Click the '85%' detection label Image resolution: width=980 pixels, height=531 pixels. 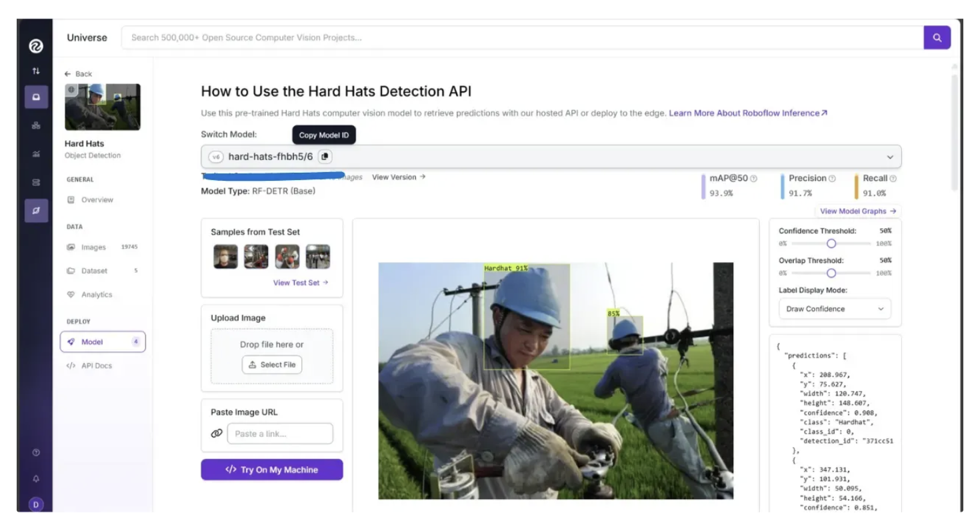click(614, 313)
